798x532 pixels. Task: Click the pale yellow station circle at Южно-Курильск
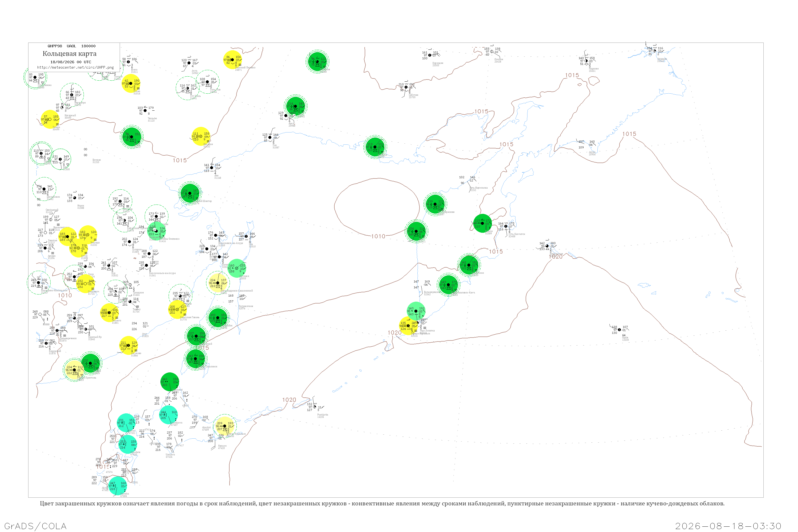tap(225, 426)
